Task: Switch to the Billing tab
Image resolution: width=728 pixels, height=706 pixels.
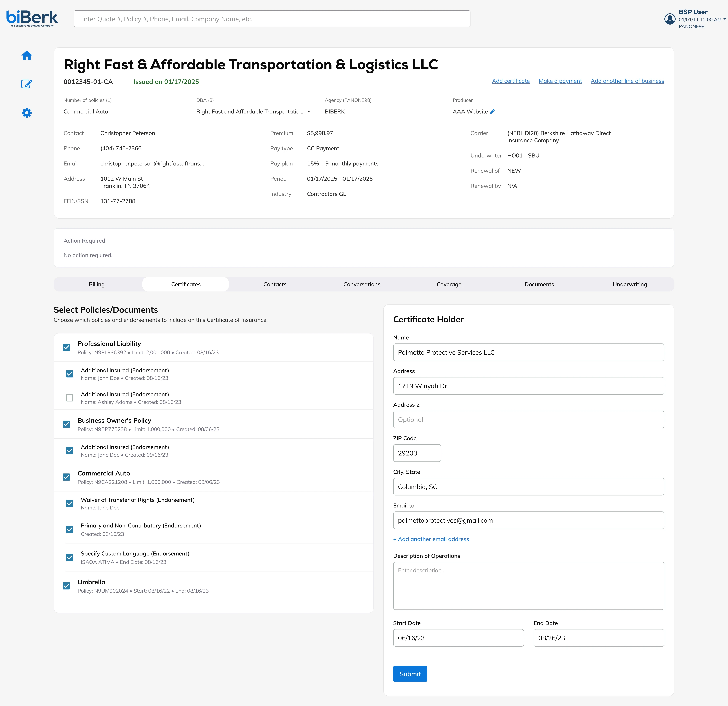Action: 97,284
